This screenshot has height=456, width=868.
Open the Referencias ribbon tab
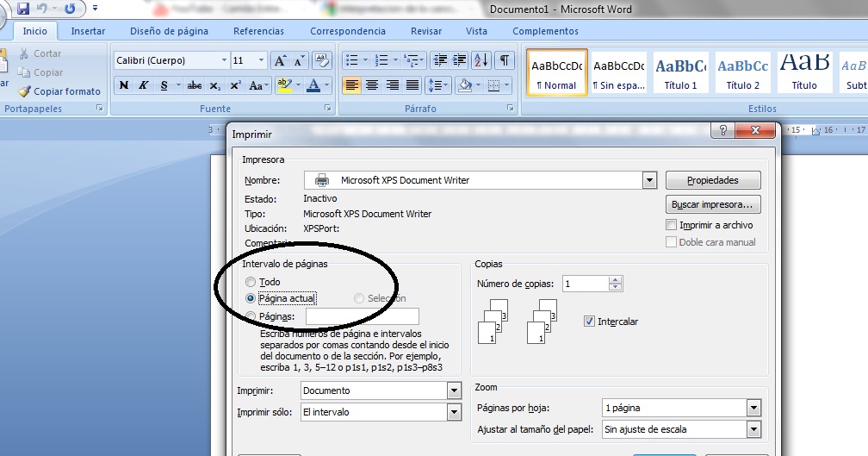point(258,31)
